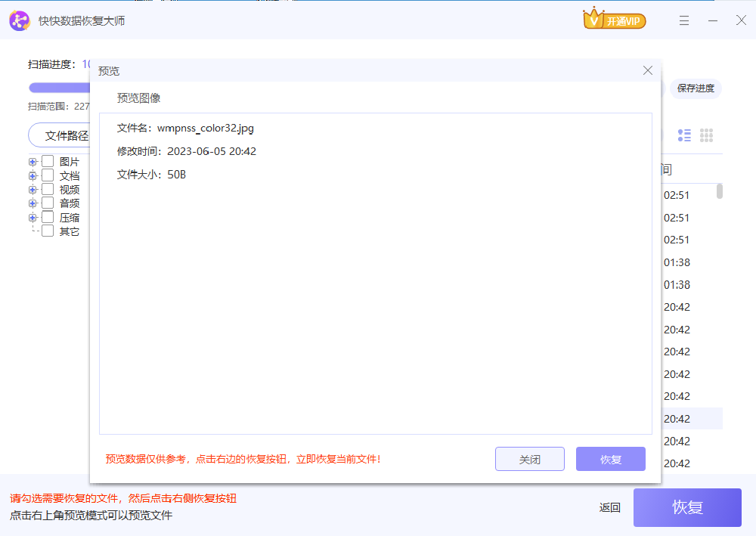Expand the 视频 category
This screenshot has width=756, height=536.
tap(32, 189)
